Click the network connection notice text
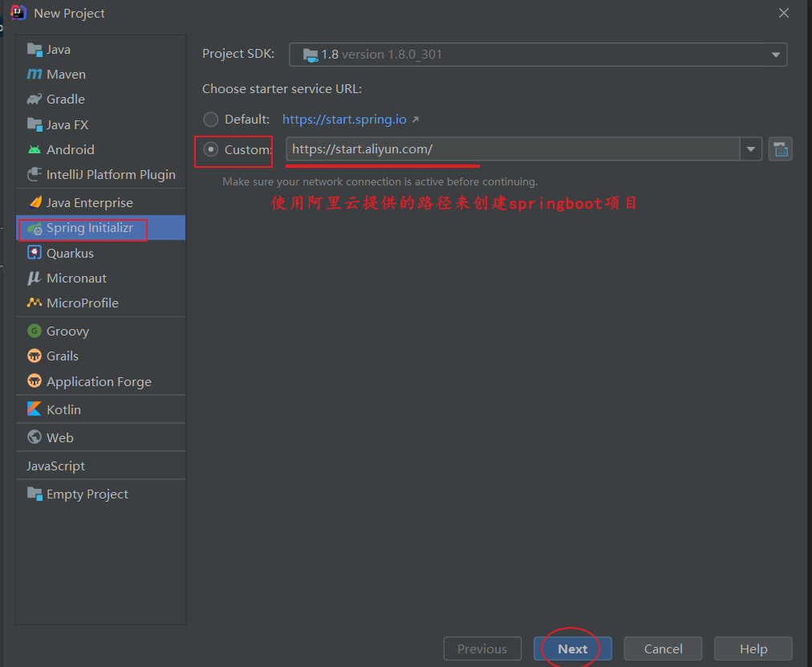Image resolution: width=812 pixels, height=667 pixels. (x=380, y=181)
